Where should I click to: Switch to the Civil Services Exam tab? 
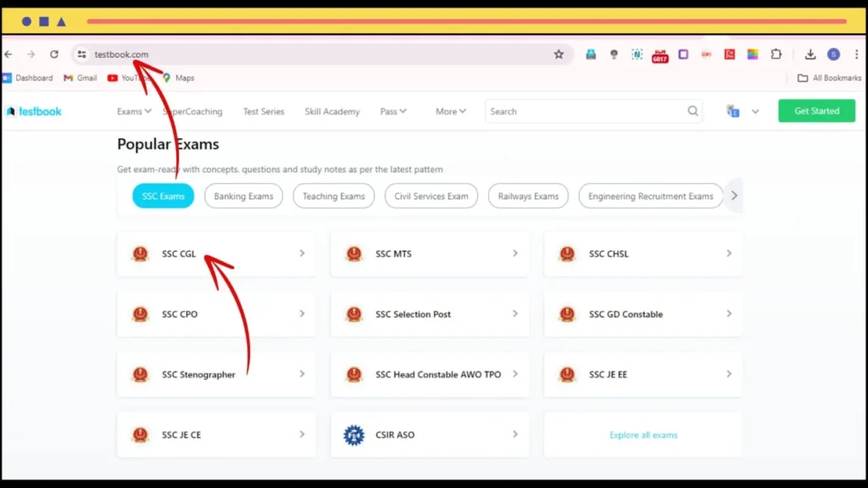coord(431,196)
